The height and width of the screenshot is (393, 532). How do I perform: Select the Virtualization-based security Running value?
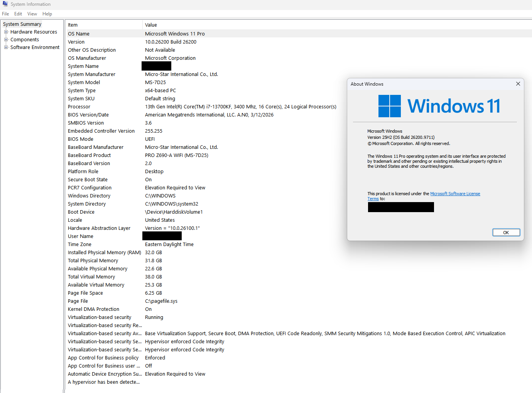pyautogui.click(x=154, y=317)
